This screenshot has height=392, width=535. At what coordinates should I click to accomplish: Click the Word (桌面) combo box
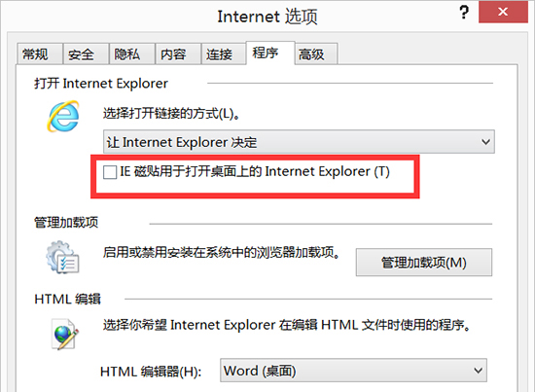point(353,371)
